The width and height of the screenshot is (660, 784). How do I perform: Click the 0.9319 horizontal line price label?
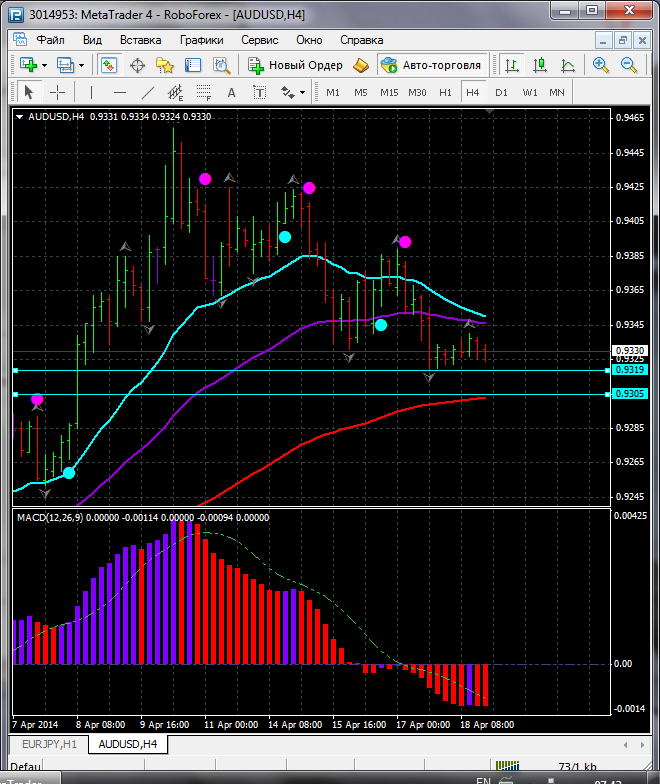(x=630, y=370)
